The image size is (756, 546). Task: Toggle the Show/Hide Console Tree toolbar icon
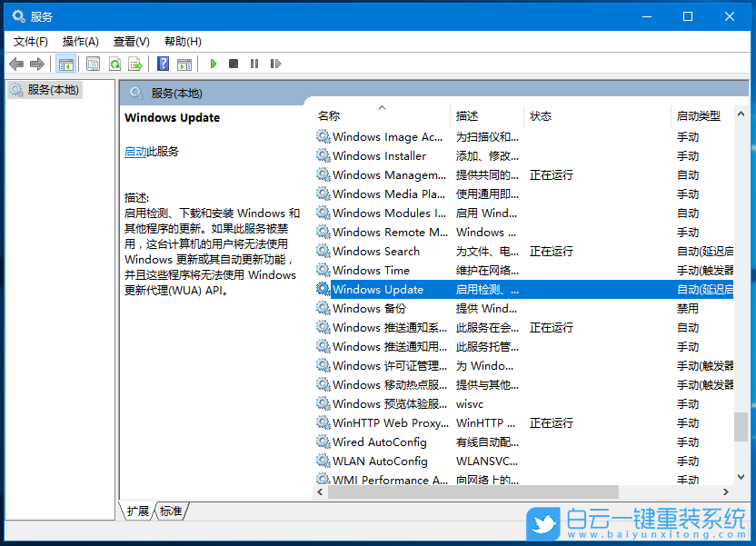[x=66, y=64]
